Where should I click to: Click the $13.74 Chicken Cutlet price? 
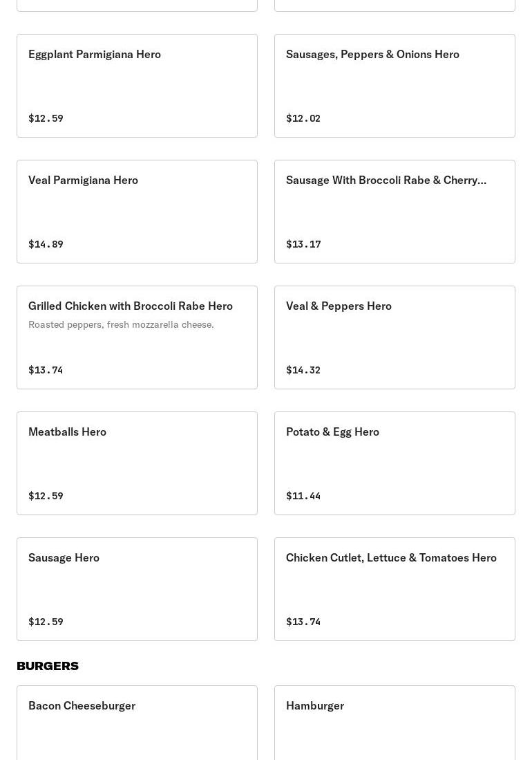[x=303, y=622]
